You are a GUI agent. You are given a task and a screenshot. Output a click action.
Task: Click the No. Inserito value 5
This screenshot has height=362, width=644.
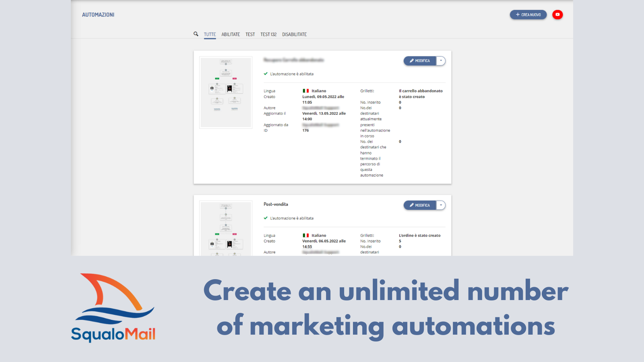click(x=400, y=241)
